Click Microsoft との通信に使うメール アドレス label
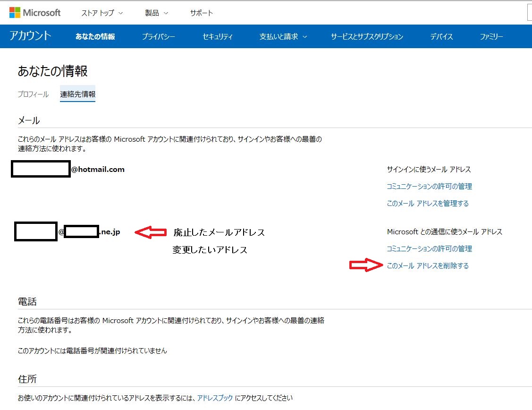 (445, 232)
